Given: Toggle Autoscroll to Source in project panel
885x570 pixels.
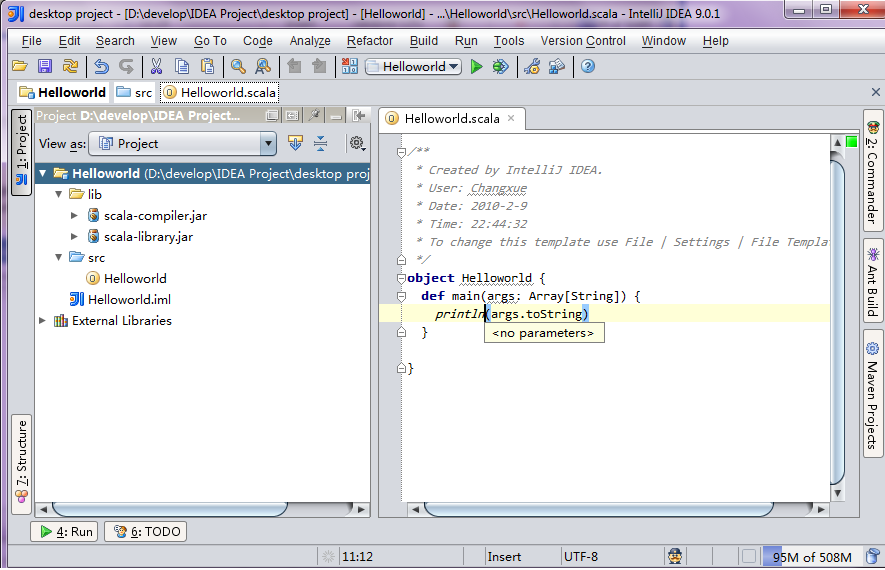Looking at the screenshot, I should tap(295, 143).
